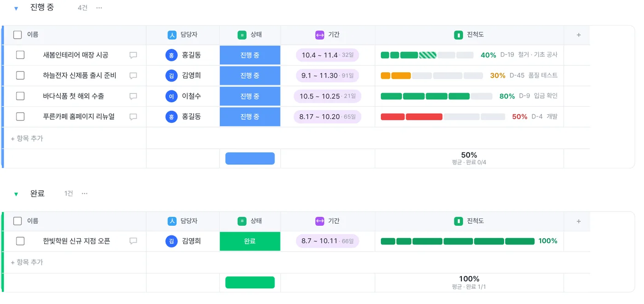This screenshot has height=304, width=644.
Task: Check the 한빛학원 신규 지점 오픈 row
Action: click(20, 241)
